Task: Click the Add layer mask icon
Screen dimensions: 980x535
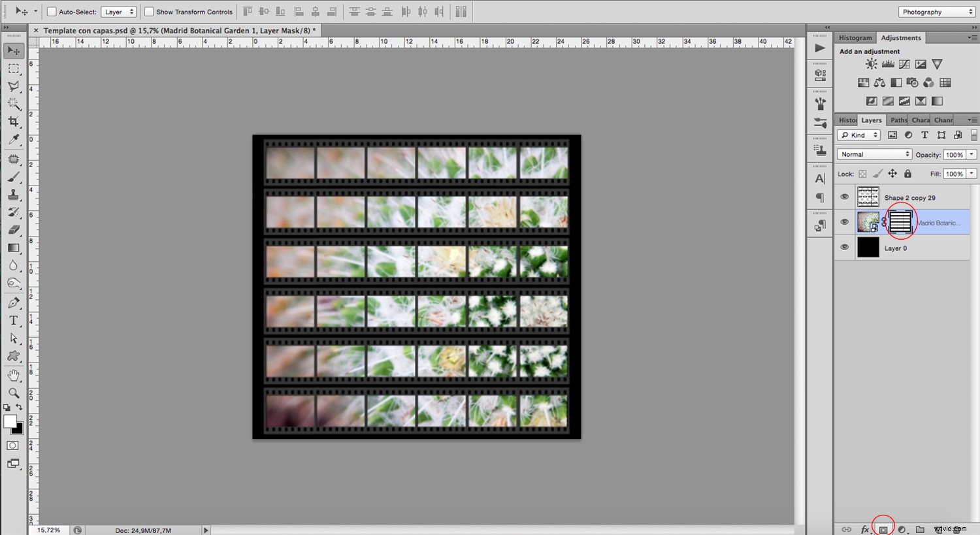Action: point(883,529)
